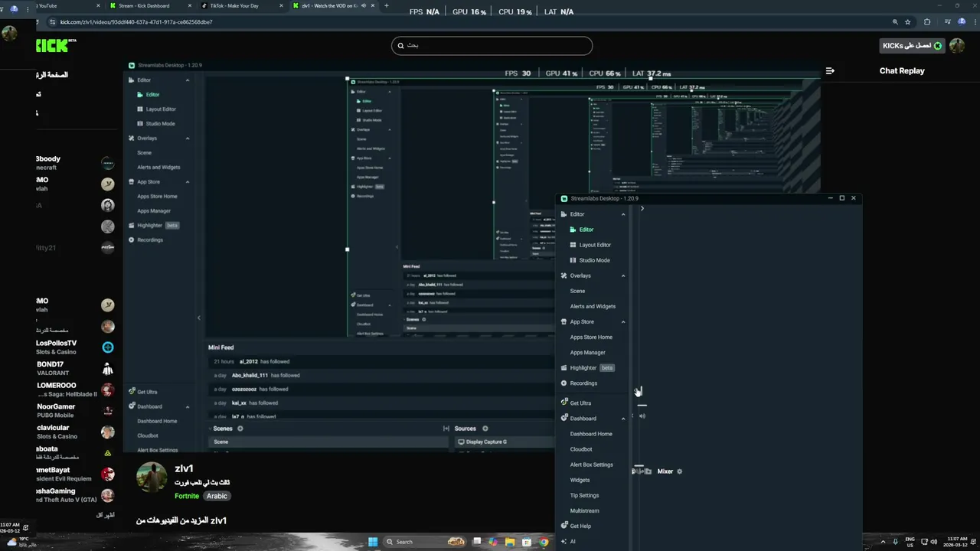The image size is (980, 551).
Task: Bookmark this page with star icon
Action: pos(908,22)
